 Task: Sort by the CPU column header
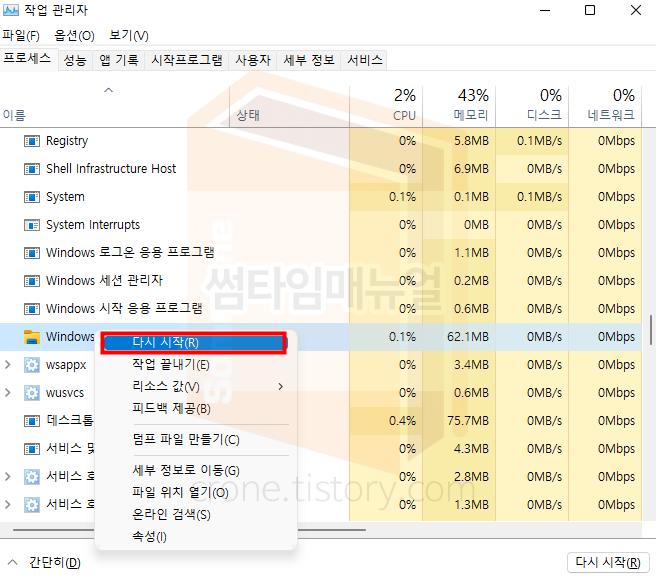[386, 106]
